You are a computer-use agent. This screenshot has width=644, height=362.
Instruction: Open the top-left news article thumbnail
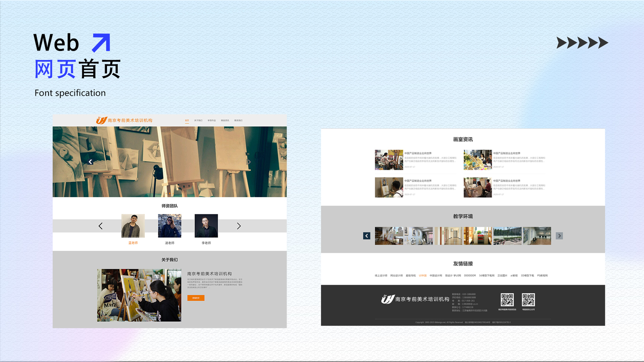389,160
